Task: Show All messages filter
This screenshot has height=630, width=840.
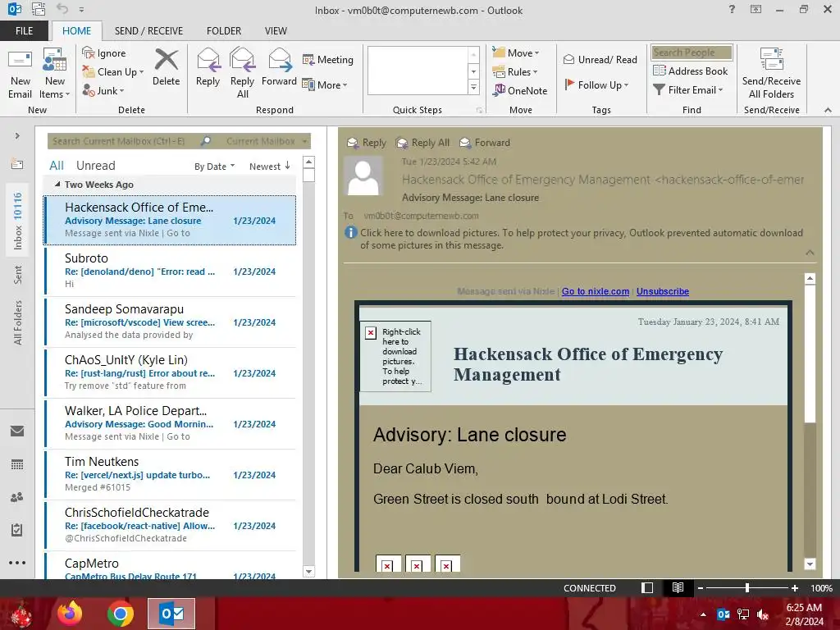Action: tap(57, 166)
